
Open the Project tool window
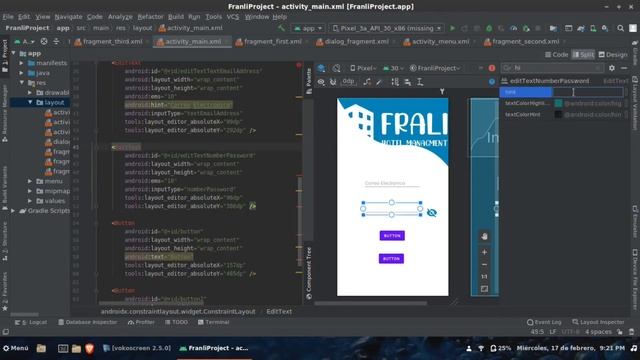pyautogui.click(x=4, y=56)
